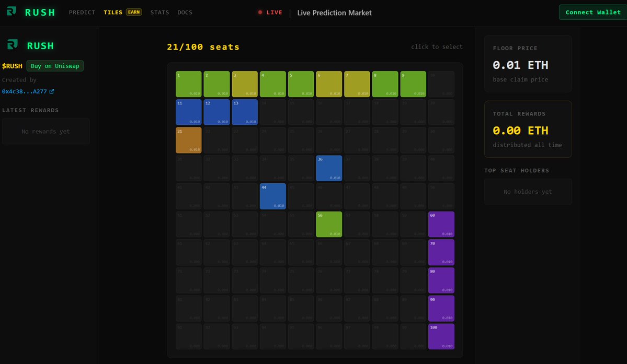Select green seat tile 4

click(273, 84)
